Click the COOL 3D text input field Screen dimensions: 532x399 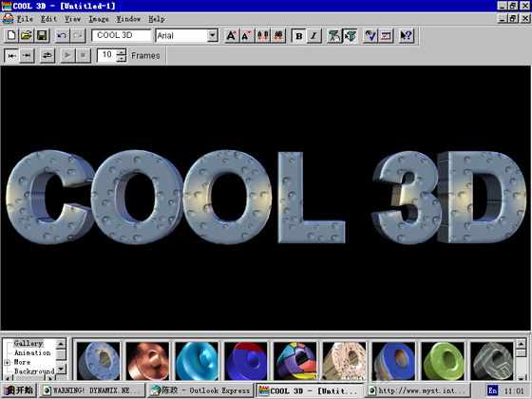point(122,35)
